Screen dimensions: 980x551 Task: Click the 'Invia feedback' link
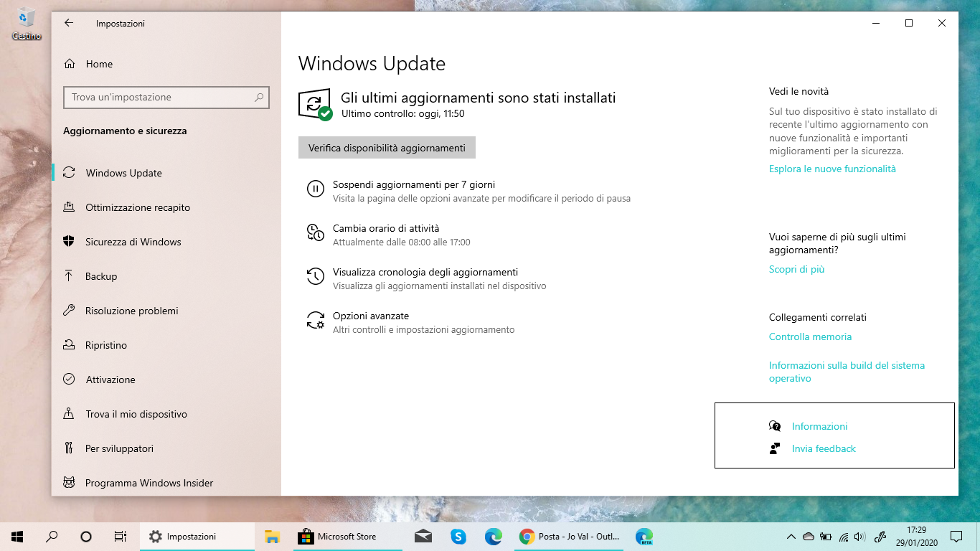(824, 448)
